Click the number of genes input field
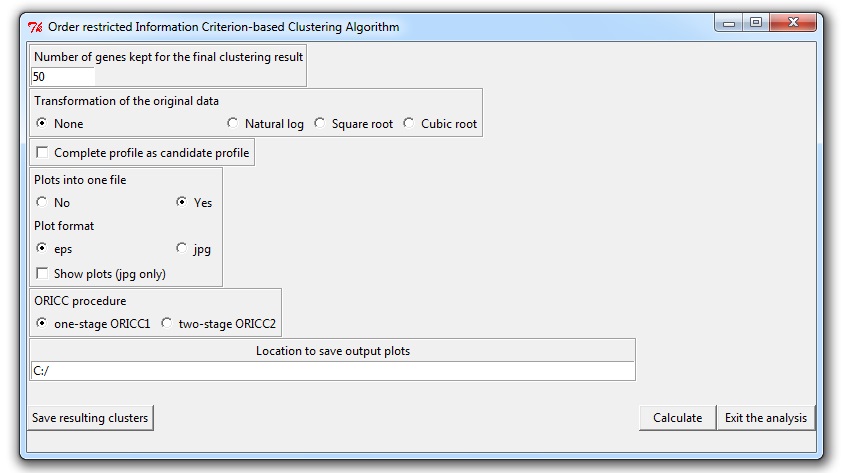The image size is (844, 473). [x=63, y=76]
